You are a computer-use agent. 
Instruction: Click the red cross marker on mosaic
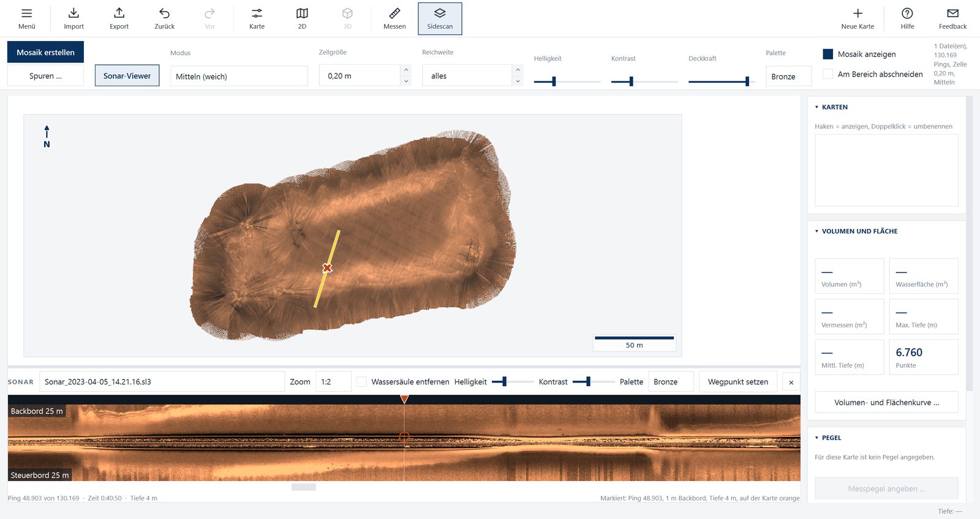tap(328, 268)
